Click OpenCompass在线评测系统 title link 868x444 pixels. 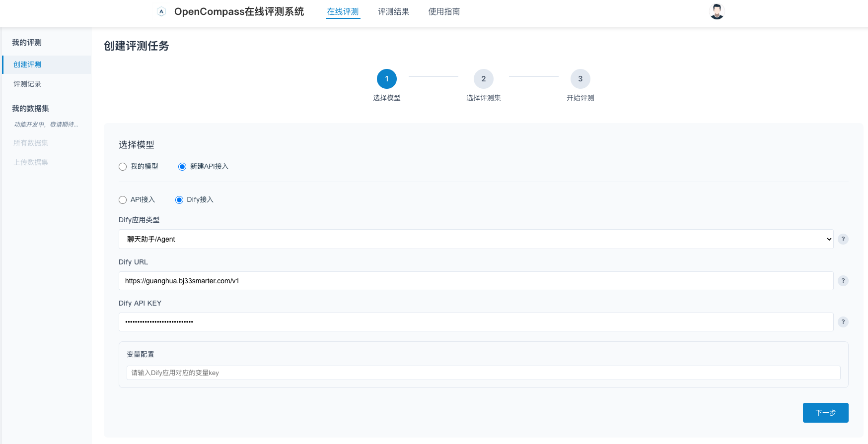click(x=239, y=11)
